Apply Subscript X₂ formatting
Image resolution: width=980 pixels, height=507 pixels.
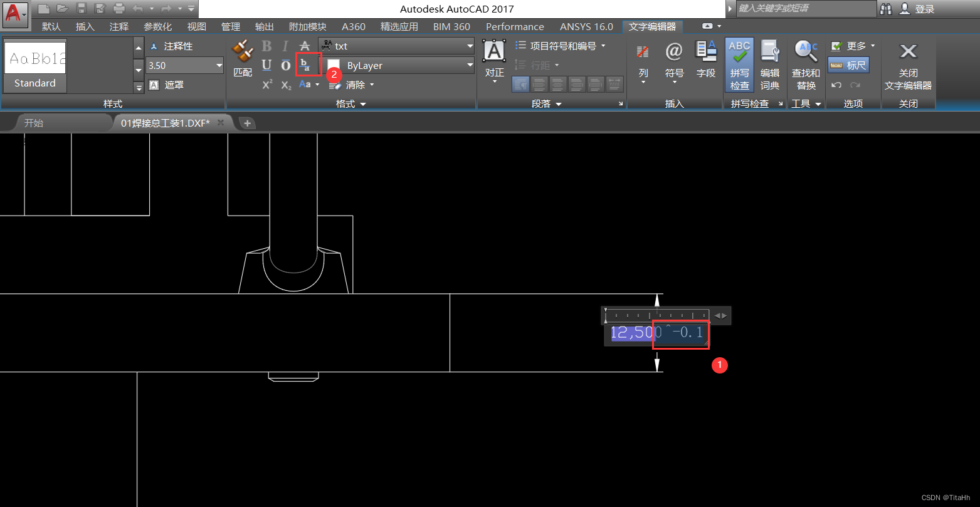(286, 85)
